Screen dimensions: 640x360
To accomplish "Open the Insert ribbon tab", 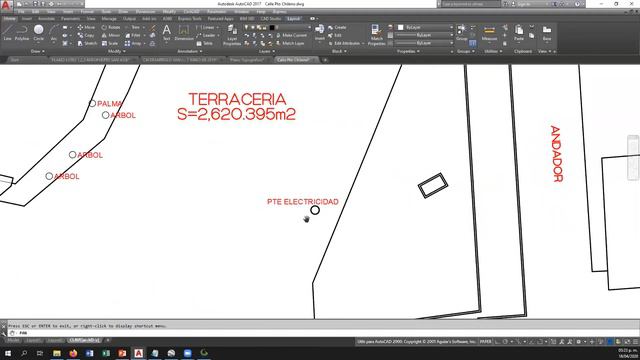I will point(27,19).
